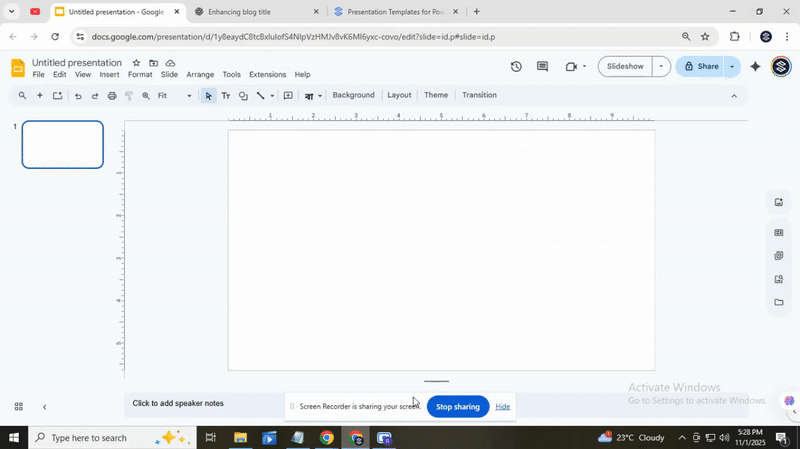Select the Shape tool
The height and width of the screenshot is (449, 800).
(x=243, y=96)
